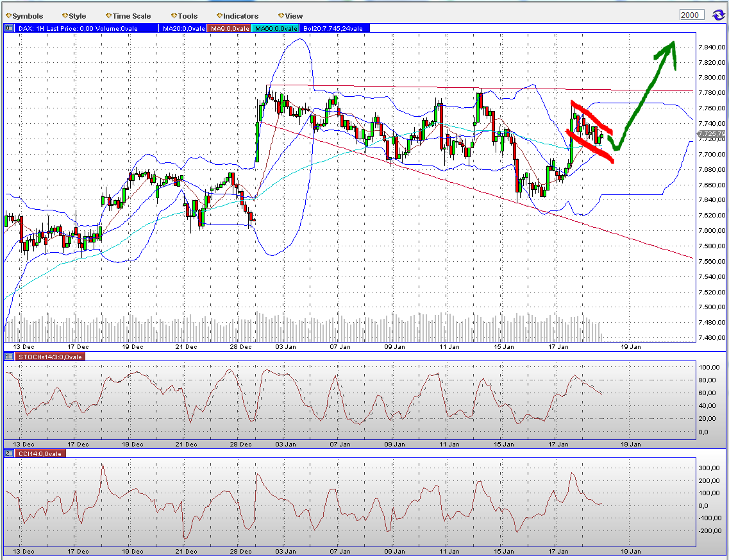Click the 7.840,00 price axis label
Viewport: 729px width, 560px height.
tap(711, 47)
